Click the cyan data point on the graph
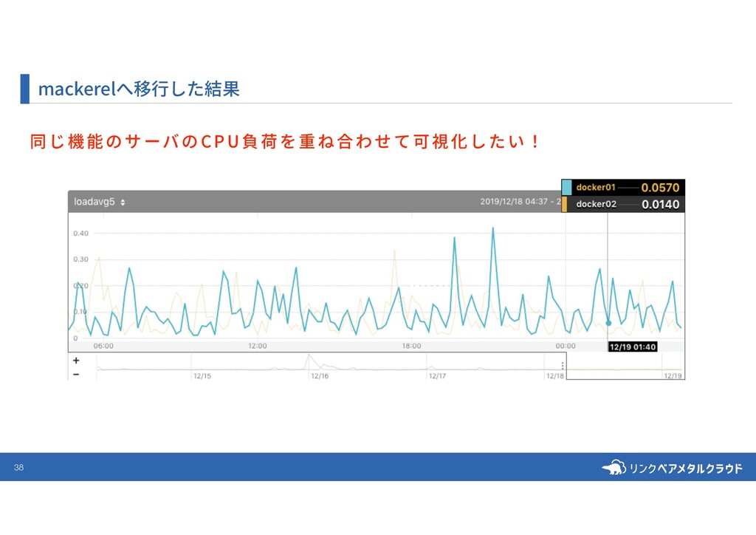756x535 pixels. (608, 323)
